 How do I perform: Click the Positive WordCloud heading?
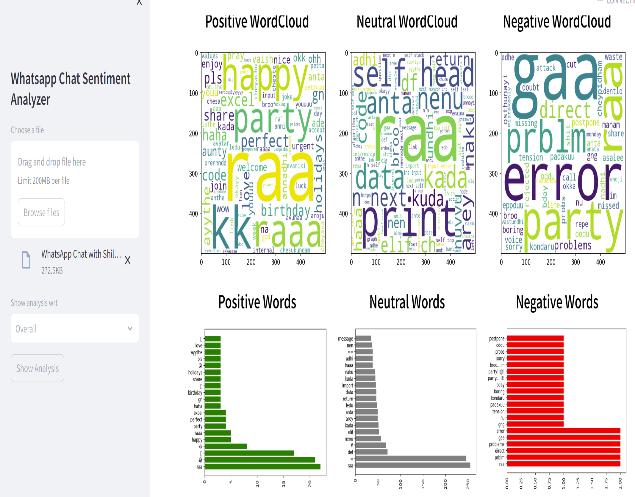(257, 21)
